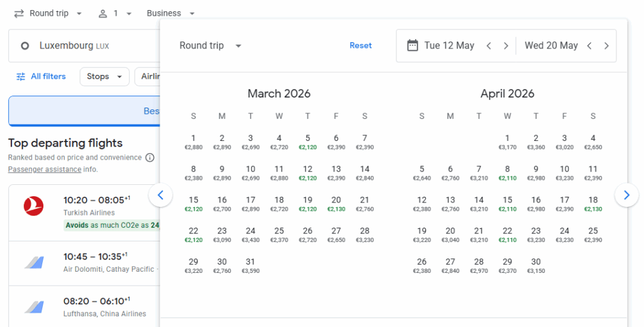Go to previous months with left arrow
Image resolution: width=644 pixels, height=327 pixels.
pyautogui.click(x=160, y=195)
